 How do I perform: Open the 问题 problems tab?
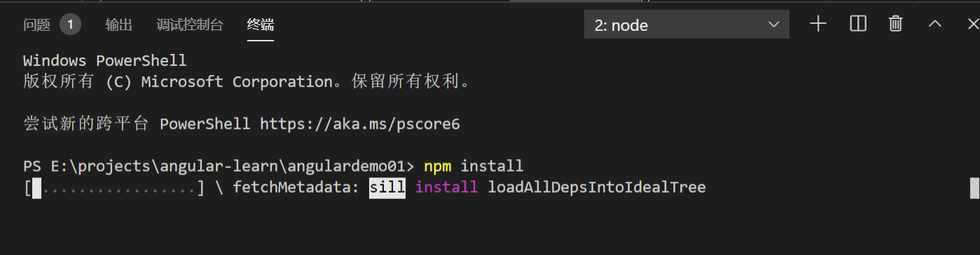pos(37,25)
